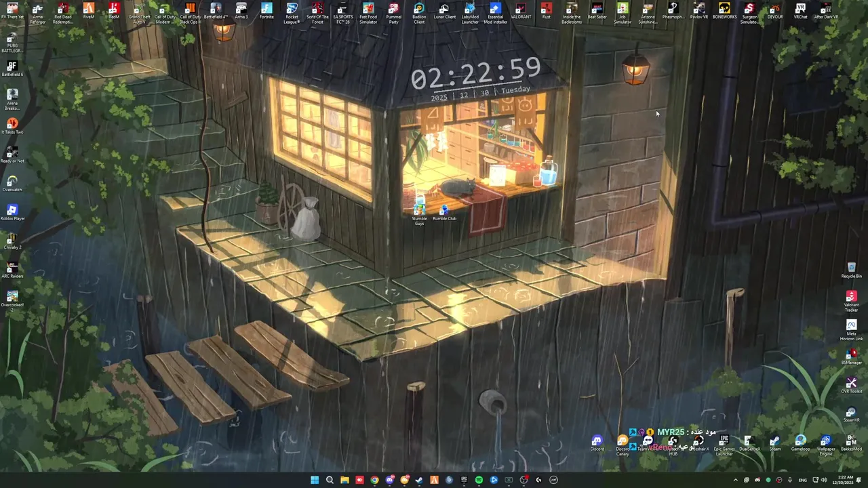868x488 pixels.
Task: Click the BONEWORKS desktop icon
Action: click(724, 12)
